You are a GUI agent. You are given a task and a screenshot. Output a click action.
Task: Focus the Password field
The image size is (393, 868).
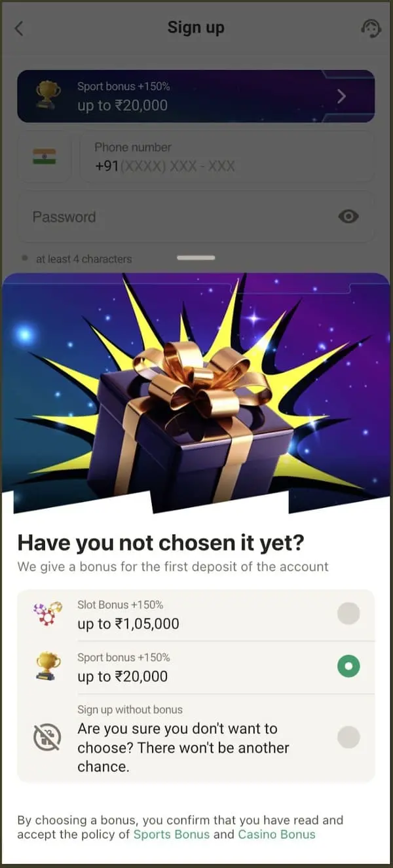pos(196,217)
